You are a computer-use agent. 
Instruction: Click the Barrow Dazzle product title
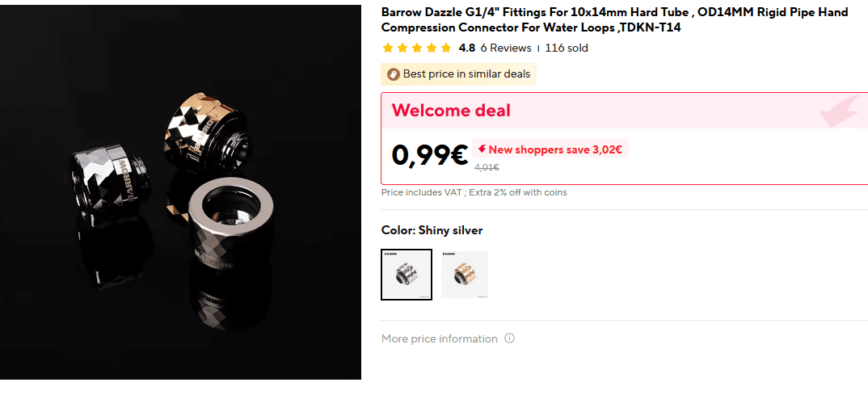click(x=614, y=20)
